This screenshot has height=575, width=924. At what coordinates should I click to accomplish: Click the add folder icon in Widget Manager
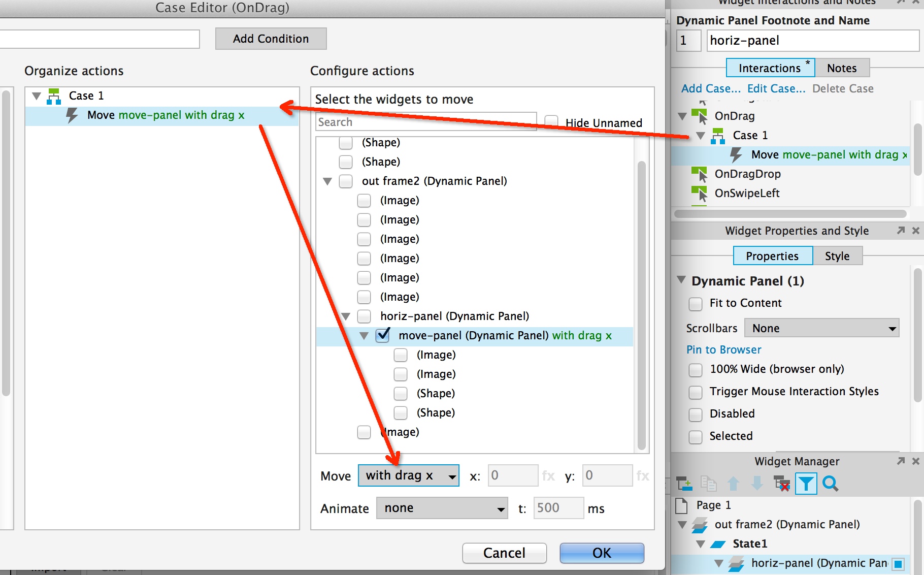coord(684,484)
